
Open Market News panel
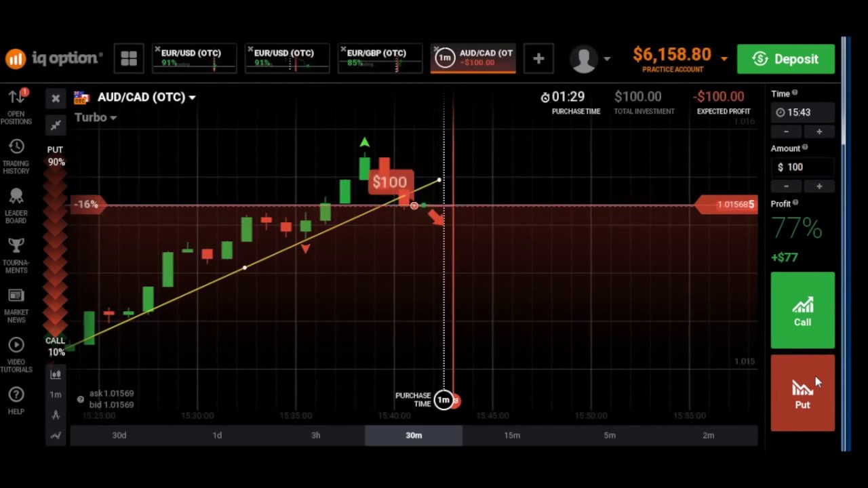[x=16, y=306]
